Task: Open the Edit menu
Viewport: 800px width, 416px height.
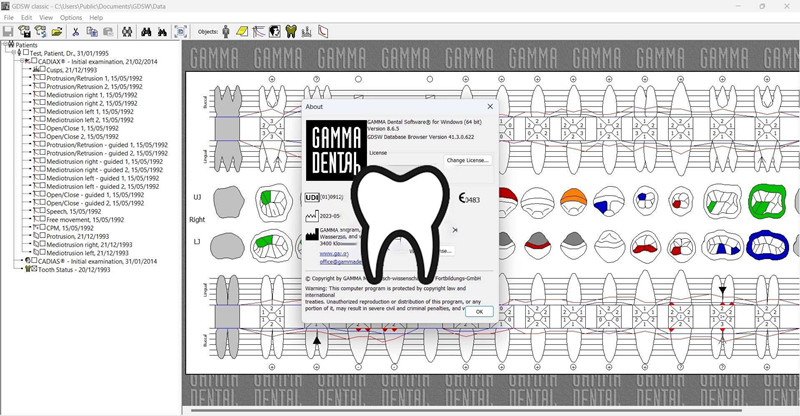Action: click(27, 17)
